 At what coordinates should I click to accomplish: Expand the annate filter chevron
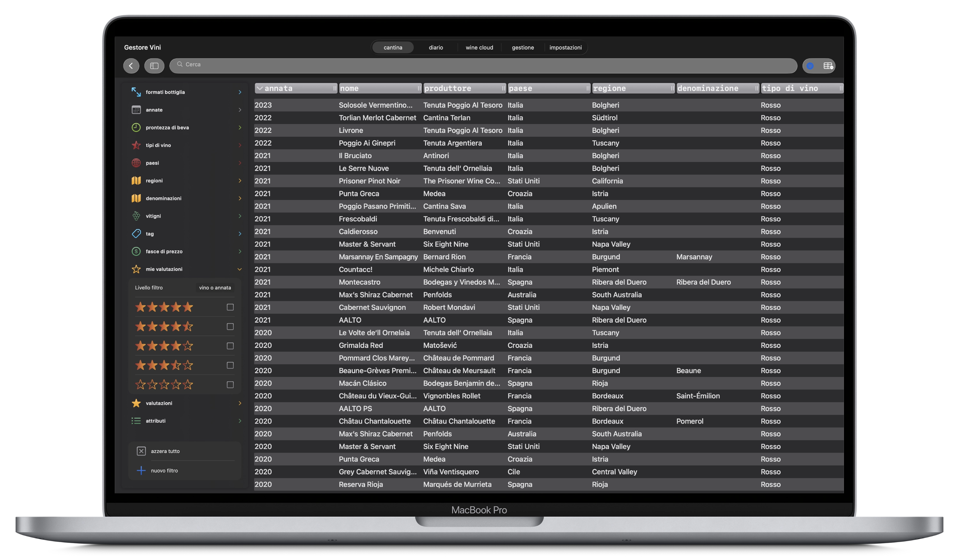[240, 110]
